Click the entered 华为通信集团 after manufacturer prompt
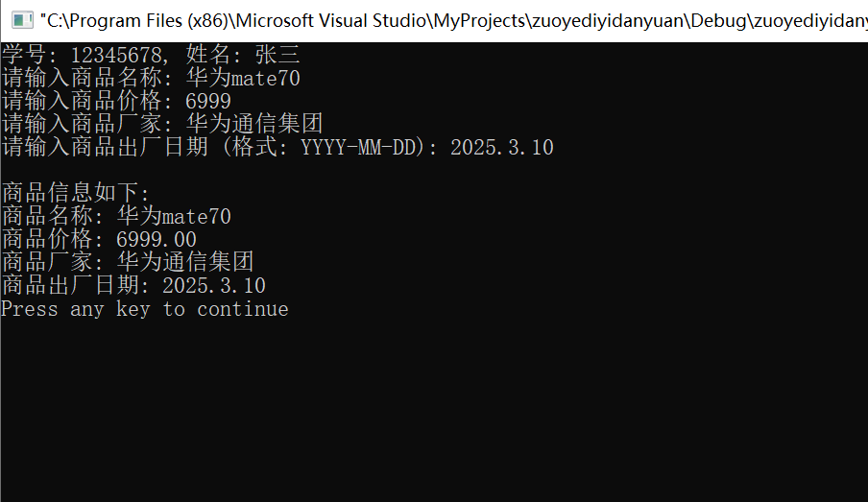The width and height of the screenshot is (868, 502). [x=254, y=124]
